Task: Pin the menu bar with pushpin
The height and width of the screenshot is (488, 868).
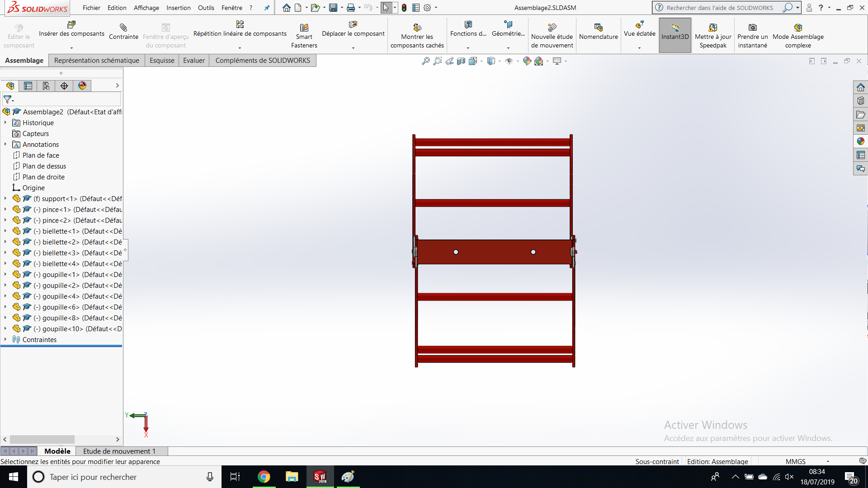Action: [x=267, y=8]
